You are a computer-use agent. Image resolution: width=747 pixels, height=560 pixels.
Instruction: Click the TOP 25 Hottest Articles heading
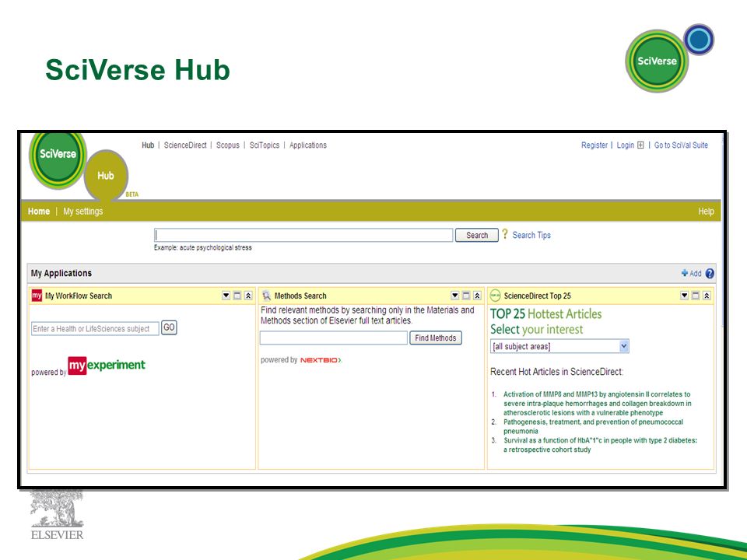(x=546, y=313)
